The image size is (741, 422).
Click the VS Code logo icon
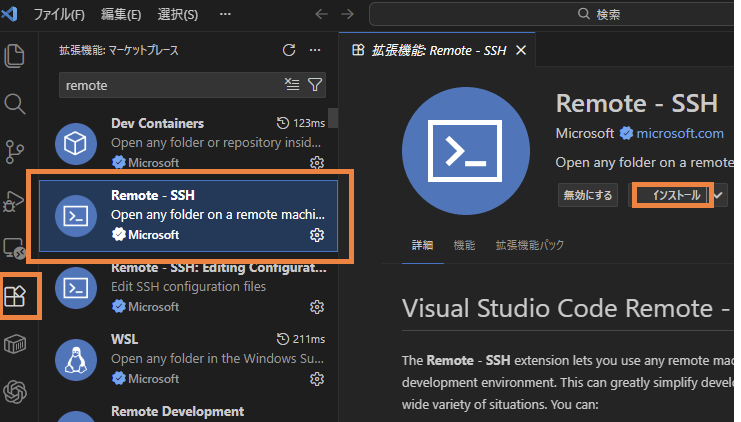[x=9, y=14]
